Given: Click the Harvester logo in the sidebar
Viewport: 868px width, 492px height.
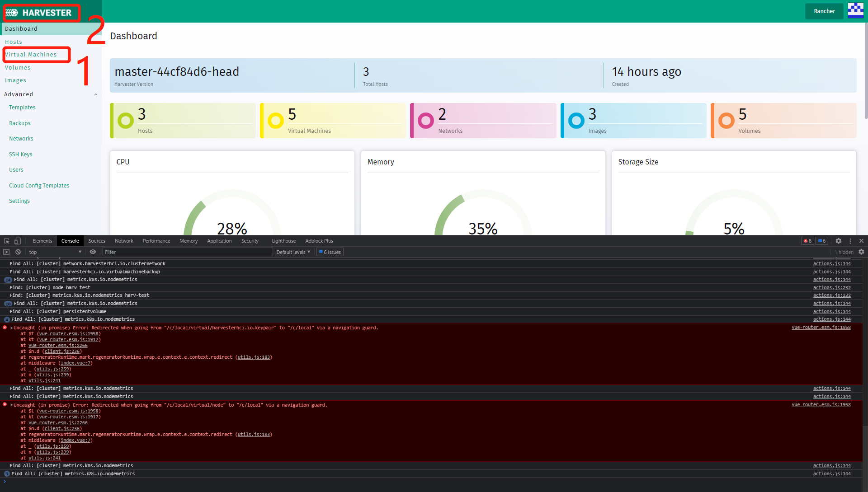Looking at the screenshot, I should tap(41, 13).
